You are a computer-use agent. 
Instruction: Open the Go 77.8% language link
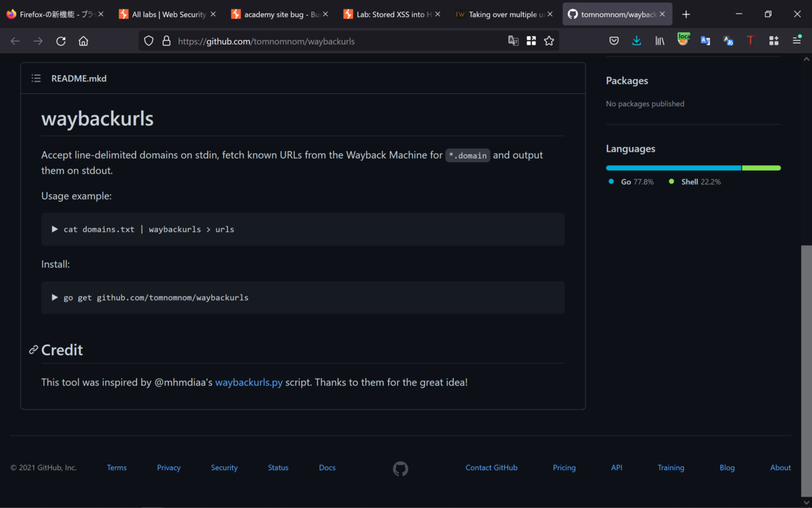(631, 182)
